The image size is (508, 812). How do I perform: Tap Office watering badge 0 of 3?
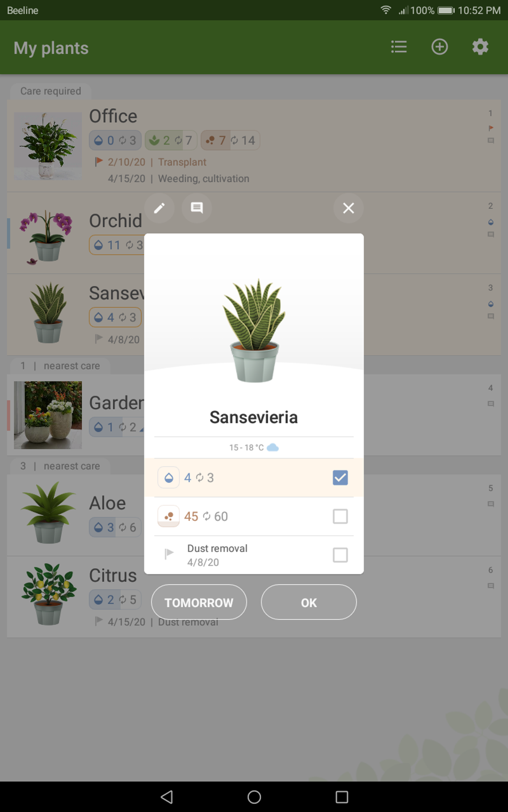pos(115,140)
